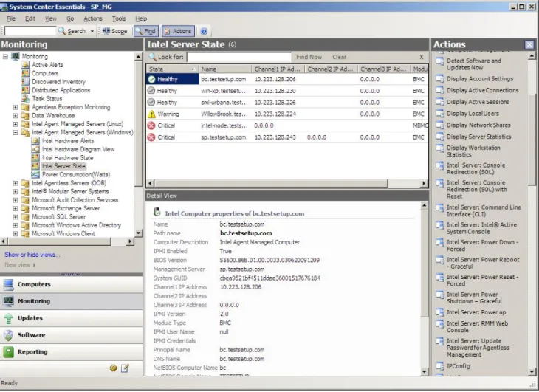Viewport: 539px width, 392px height.
Task: Close the Actions pane with X
Action: pyautogui.click(x=529, y=44)
